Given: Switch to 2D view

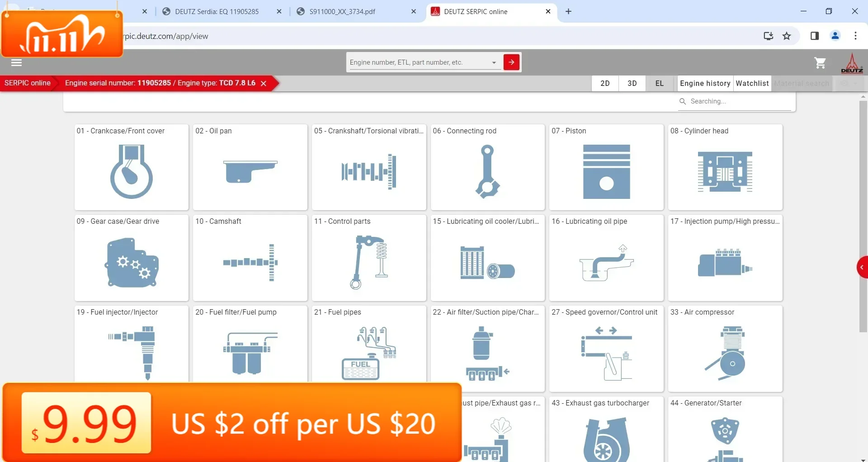Looking at the screenshot, I should [605, 83].
